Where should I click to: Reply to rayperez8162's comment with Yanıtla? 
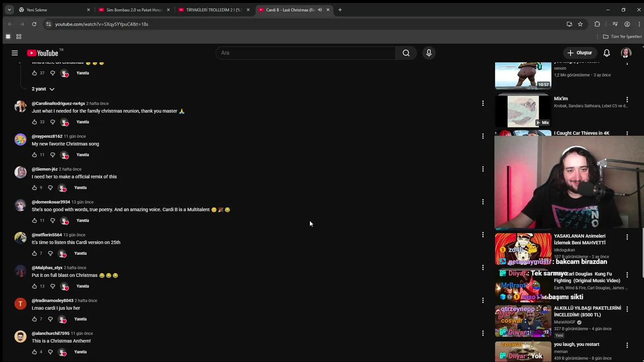coord(83,155)
